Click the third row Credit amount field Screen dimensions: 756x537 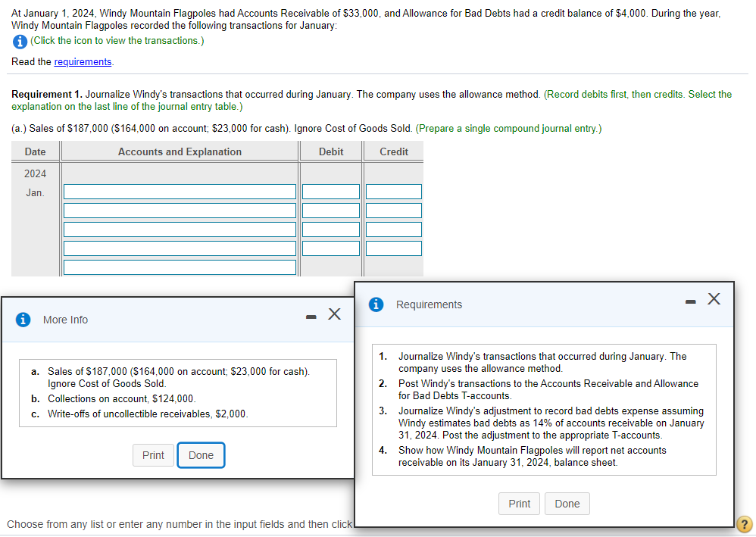(393, 229)
